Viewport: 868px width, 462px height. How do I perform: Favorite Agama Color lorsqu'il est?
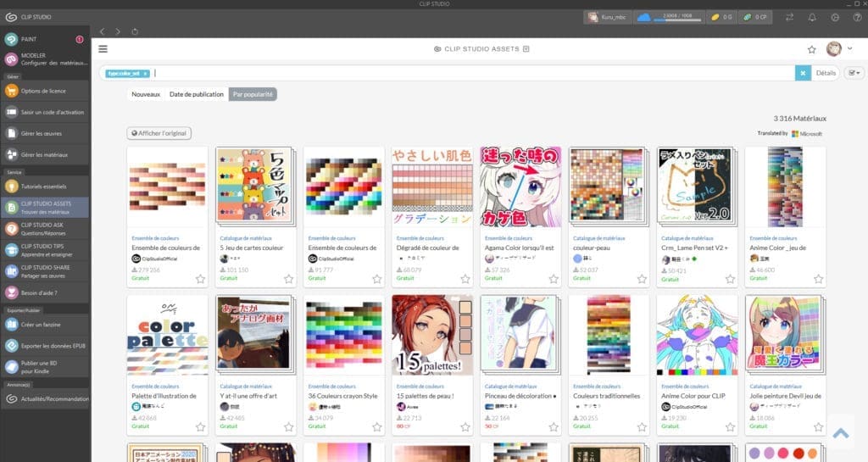tap(554, 279)
